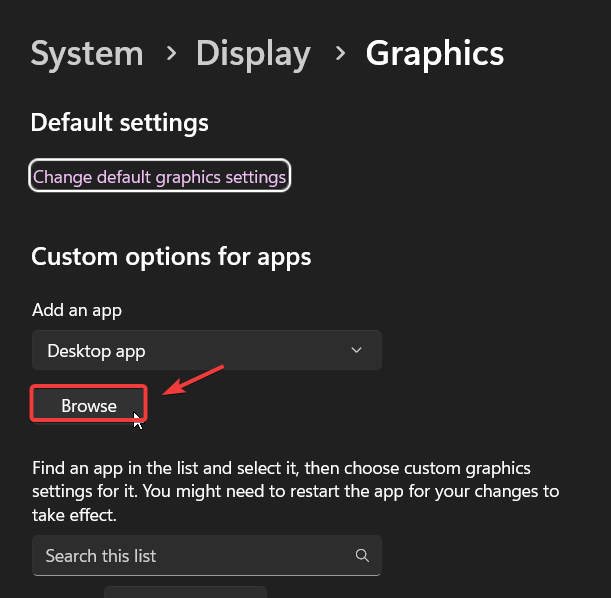The image size is (611, 598).
Task: Click the Graphics breadcrumb title
Action: 434,52
